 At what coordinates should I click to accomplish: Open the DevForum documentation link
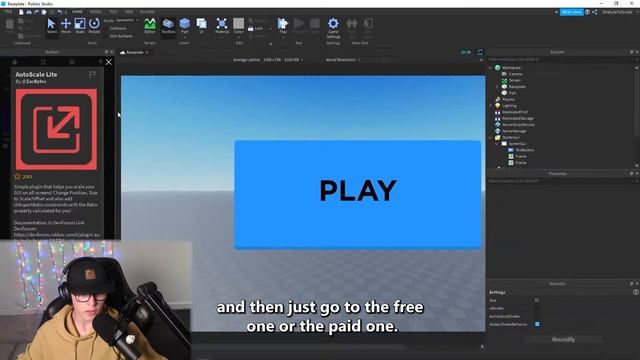pyautogui.click(x=57, y=235)
